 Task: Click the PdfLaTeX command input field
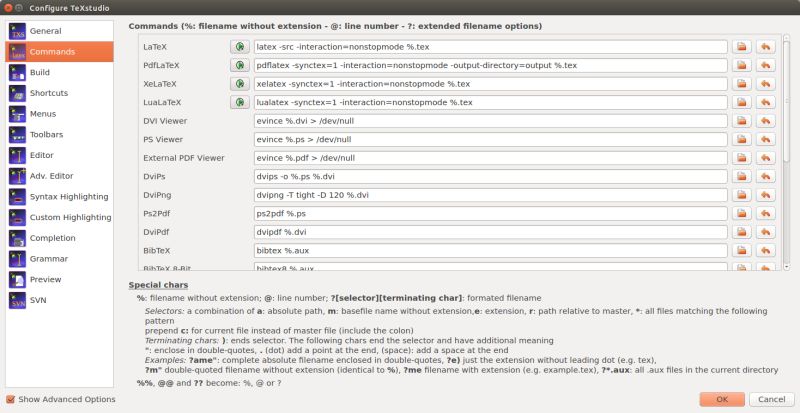pyautogui.click(x=491, y=65)
